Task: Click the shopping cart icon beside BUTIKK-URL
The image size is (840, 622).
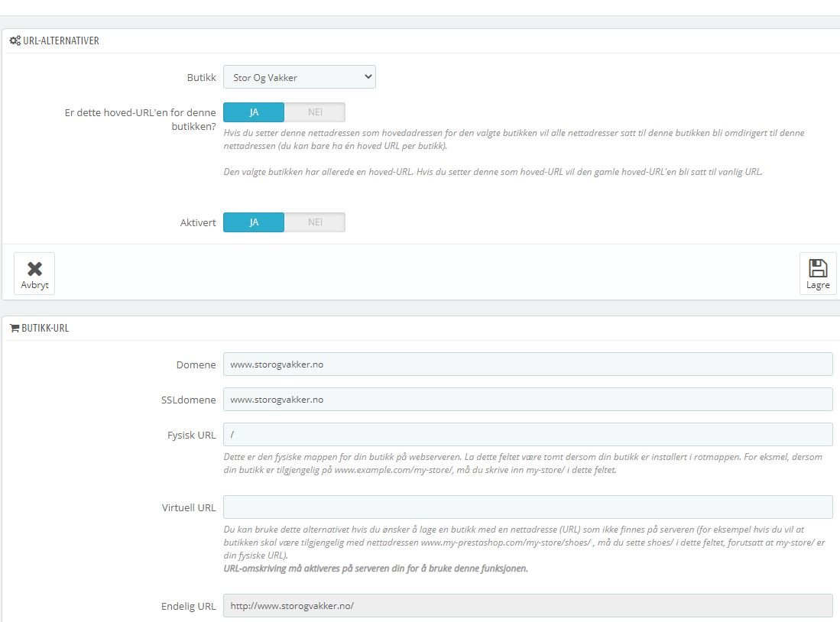Action: tap(15, 328)
